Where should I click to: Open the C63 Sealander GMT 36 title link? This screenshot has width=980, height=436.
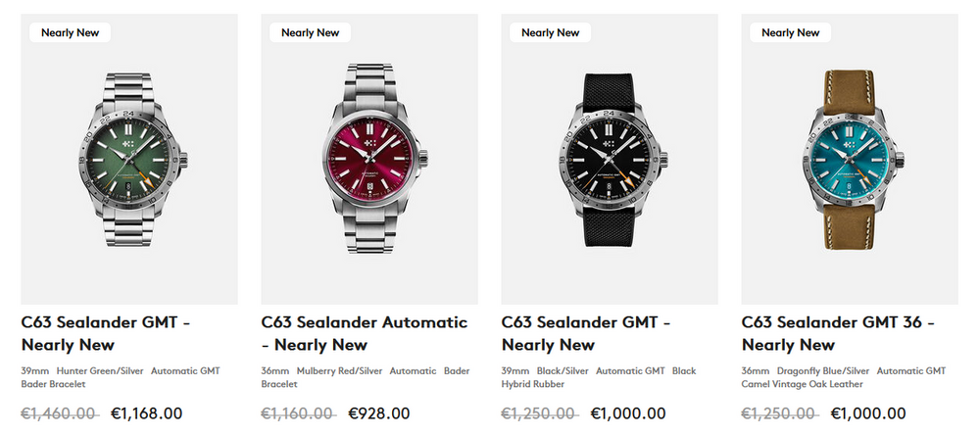coord(838,333)
